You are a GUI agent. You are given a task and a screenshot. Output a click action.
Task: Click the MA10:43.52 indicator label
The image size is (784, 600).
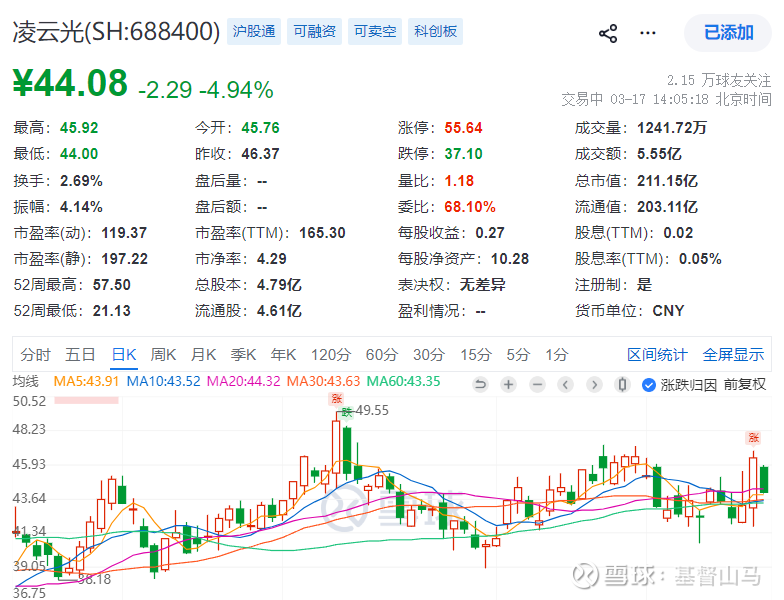164,382
